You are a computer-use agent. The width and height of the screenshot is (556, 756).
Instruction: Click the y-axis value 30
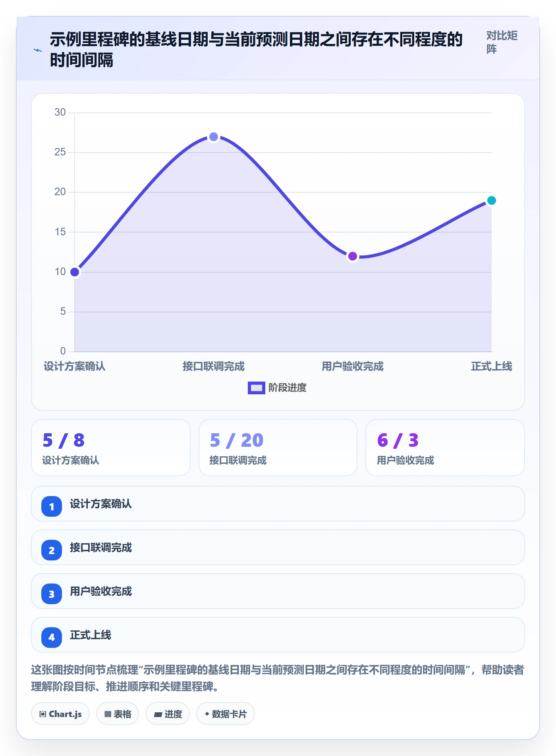coord(60,112)
